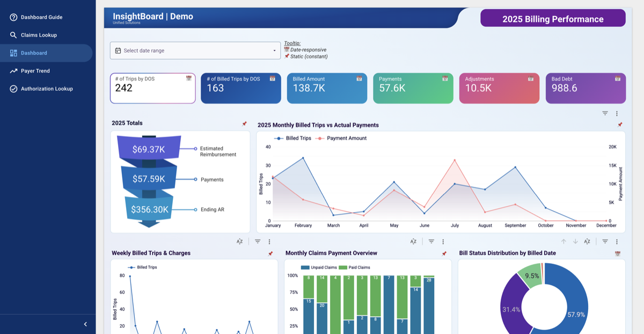Toggle Payment Amount legend in monthly chart
Screen dimensions: 644x334
point(341,138)
